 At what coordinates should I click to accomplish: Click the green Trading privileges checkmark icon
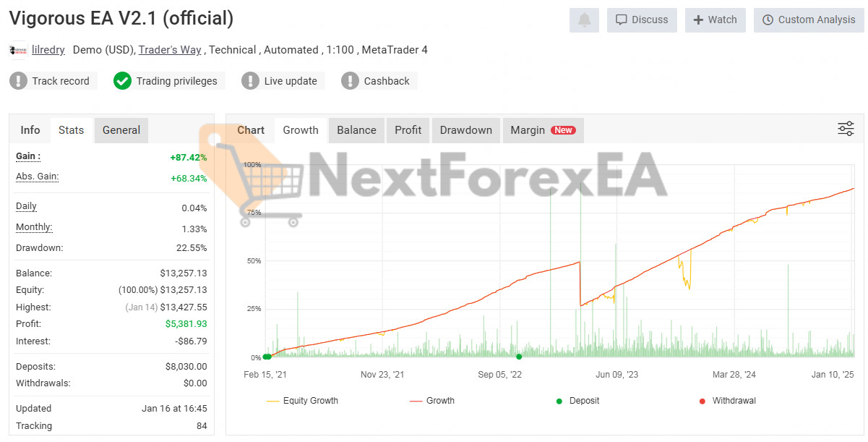[x=122, y=81]
